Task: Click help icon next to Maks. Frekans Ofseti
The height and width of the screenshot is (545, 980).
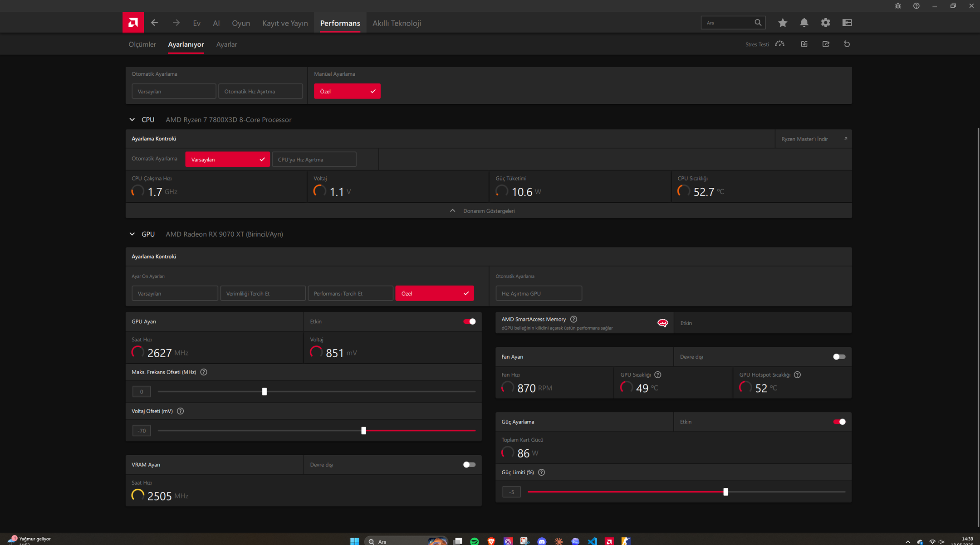Action: point(204,372)
